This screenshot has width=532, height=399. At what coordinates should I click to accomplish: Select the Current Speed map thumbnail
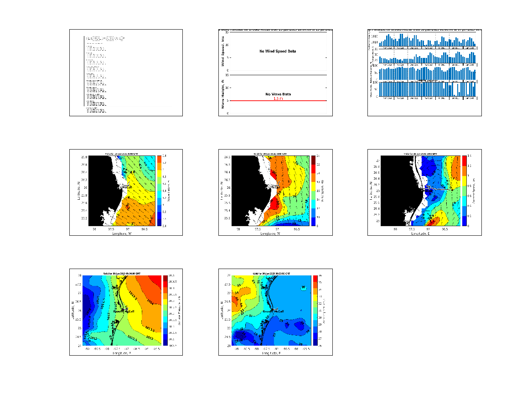pos(424,192)
